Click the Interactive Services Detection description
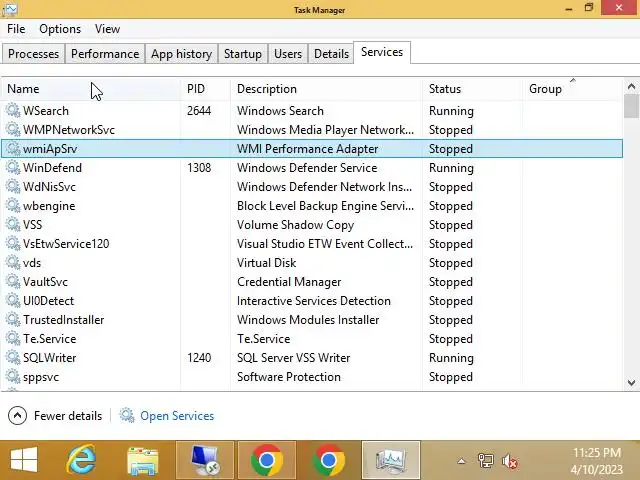640x480 pixels. (314, 300)
